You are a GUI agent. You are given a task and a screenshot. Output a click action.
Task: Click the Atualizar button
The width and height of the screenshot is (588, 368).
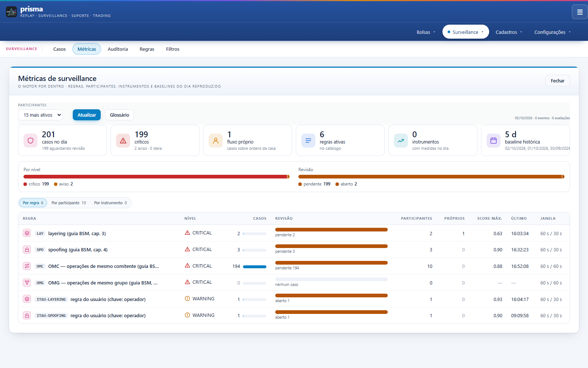[x=87, y=115]
